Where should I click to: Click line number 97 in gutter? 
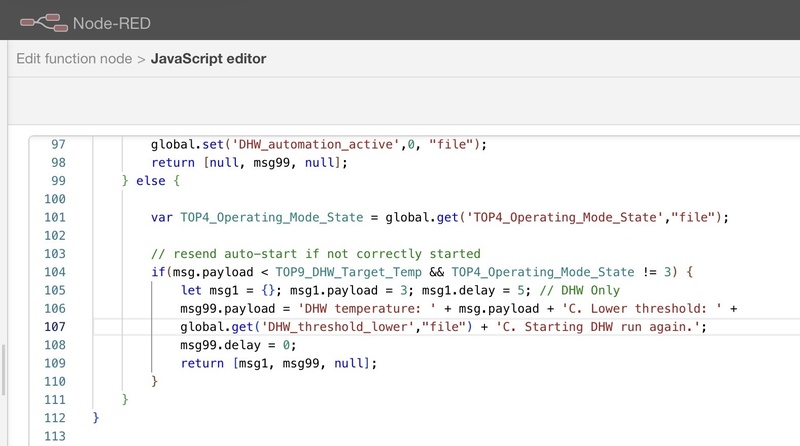click(58, 144)
